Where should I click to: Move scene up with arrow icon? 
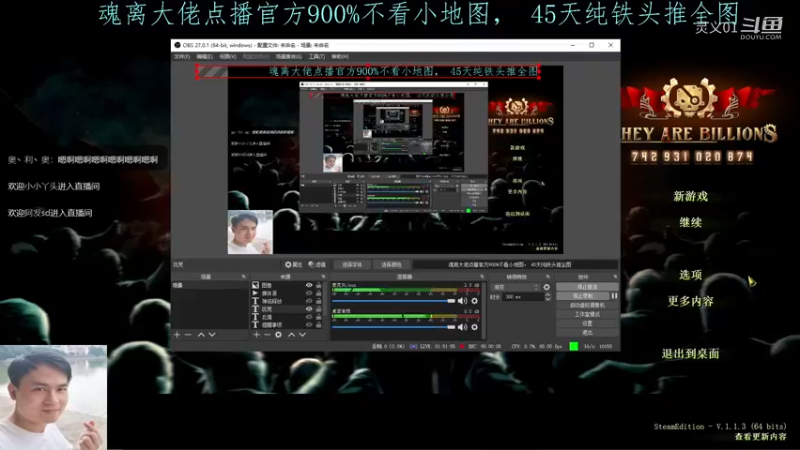coord(201,335)
